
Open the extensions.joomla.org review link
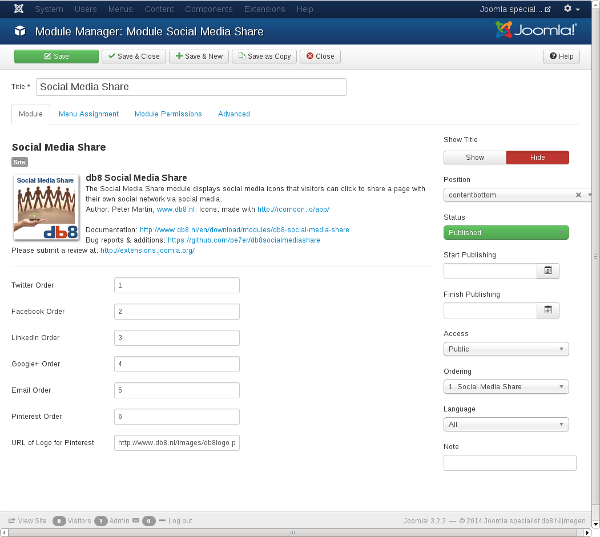[x=148, y=250]
